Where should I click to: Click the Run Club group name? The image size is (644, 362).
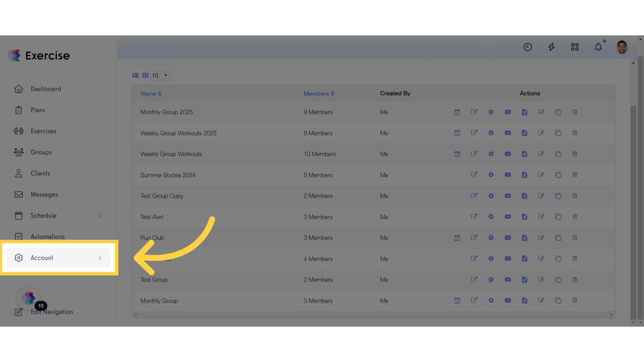(x=152, y=238)
